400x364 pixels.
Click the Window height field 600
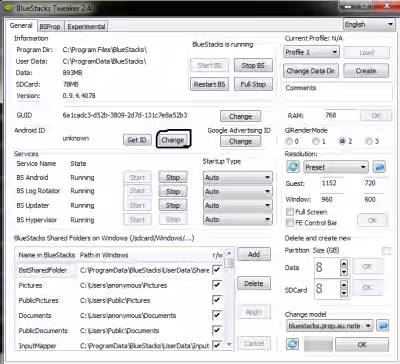(375, 199)
